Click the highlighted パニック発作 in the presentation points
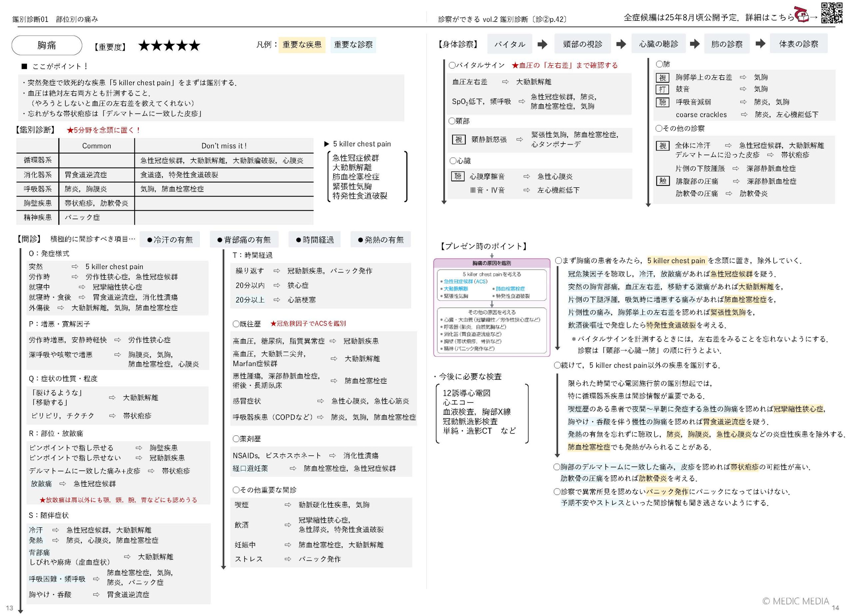This screenshot has height=616, width=853. coord(668,491)
